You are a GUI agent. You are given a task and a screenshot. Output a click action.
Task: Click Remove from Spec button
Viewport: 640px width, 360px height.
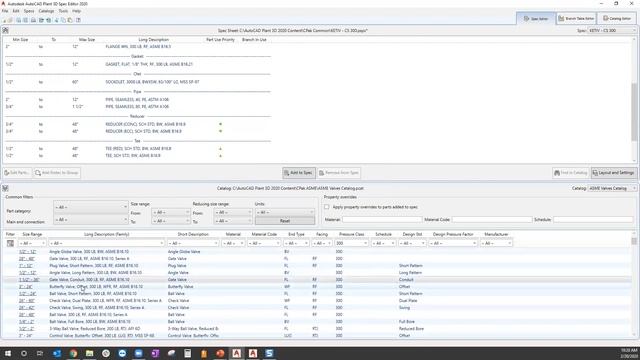(338, 173)
